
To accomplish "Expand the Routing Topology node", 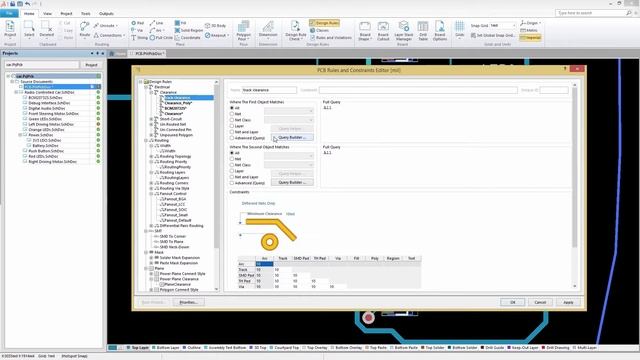I will point(151,156).
